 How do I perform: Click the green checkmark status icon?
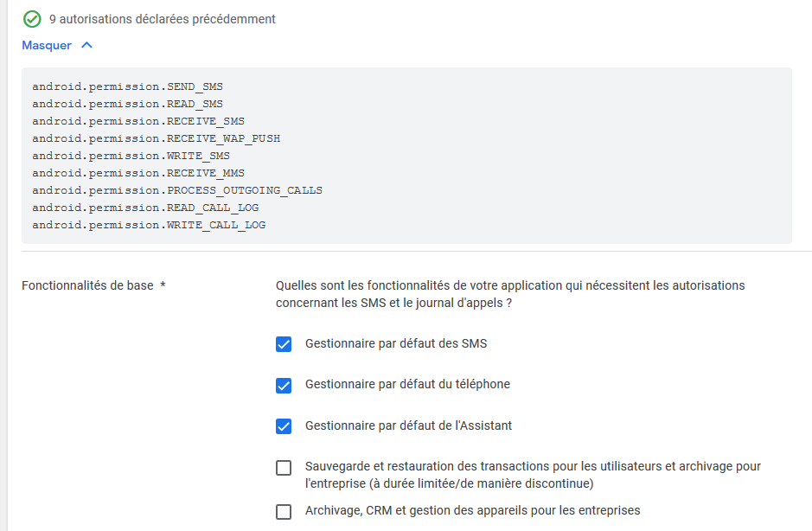coord(32,19)
